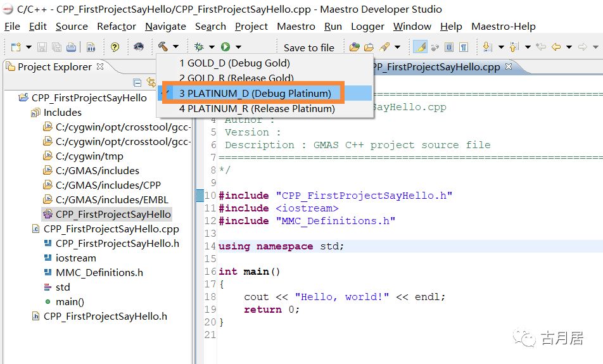The height and width of the screenshot is (364, 603).
Task: Toggle Mark Occurrences highlighter icon
Action: [x=419, y=47]
